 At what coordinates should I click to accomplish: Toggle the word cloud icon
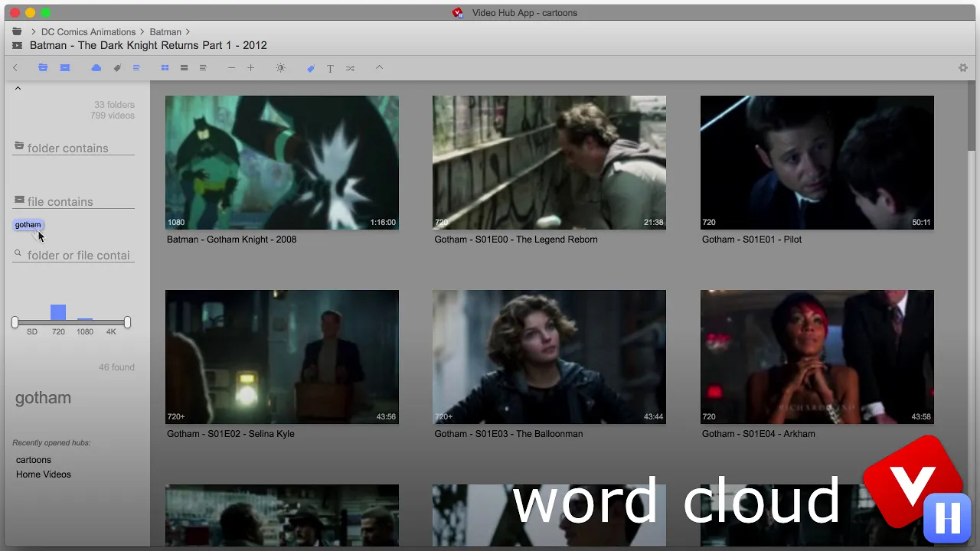(96, 68)
